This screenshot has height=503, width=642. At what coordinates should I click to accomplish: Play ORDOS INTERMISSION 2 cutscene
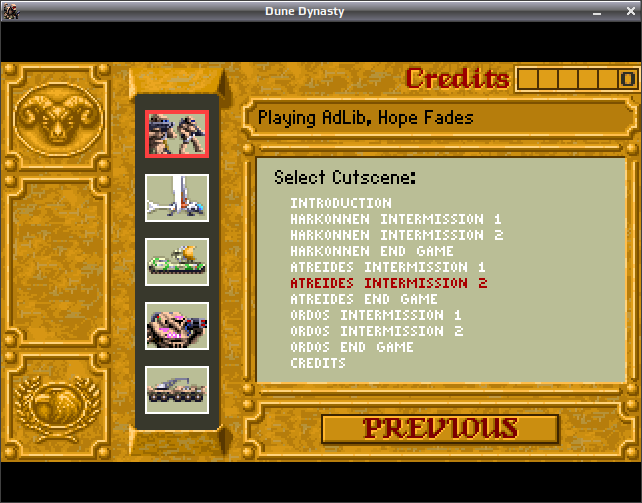point(377,331)
